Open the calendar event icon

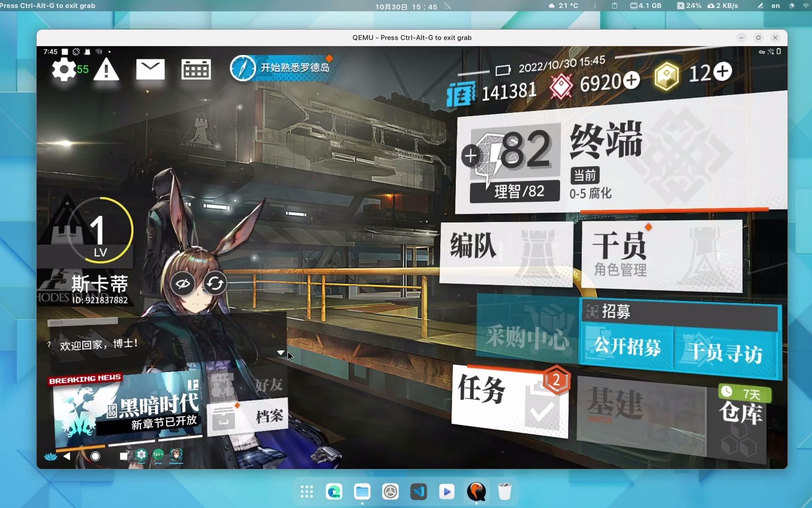[x=196, y=70]
